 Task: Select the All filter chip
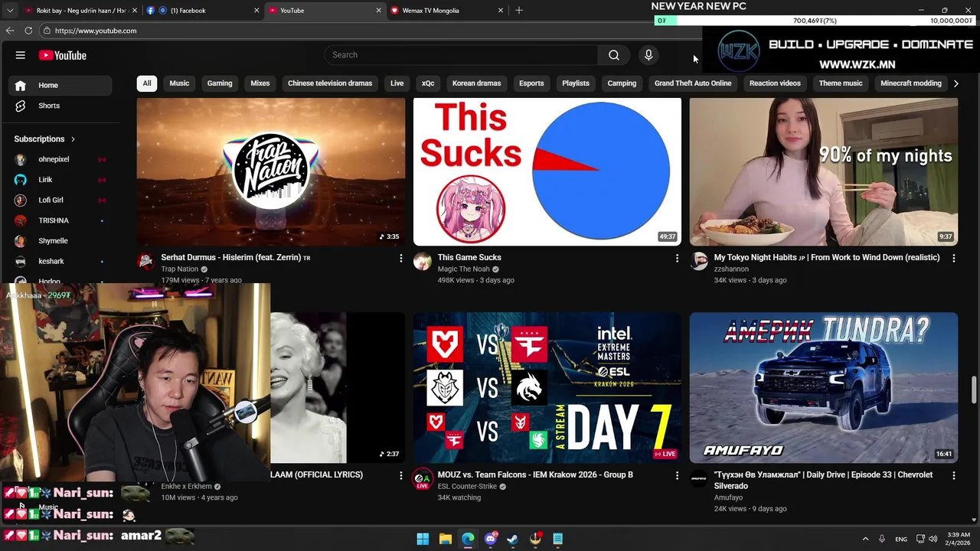pyautogui.click(x=147, y=83)
